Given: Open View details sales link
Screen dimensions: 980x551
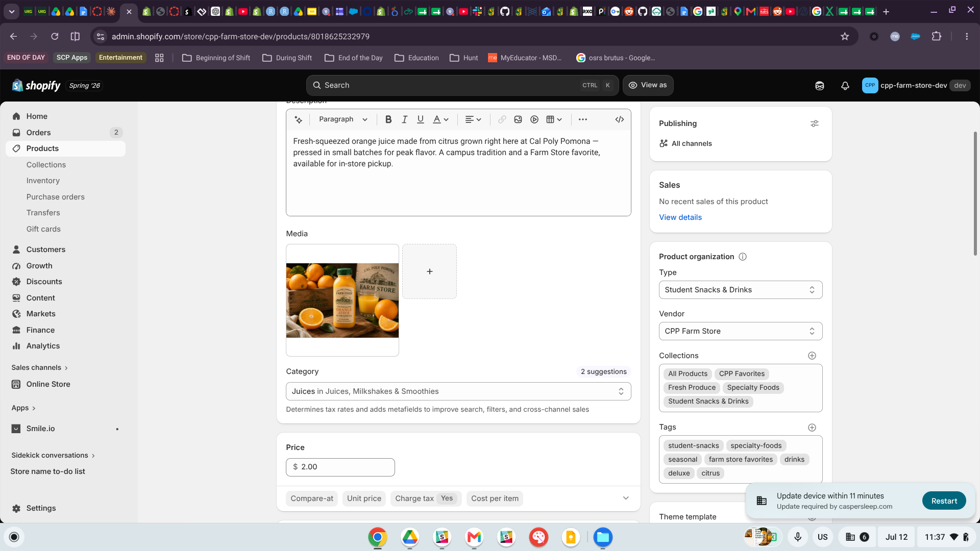Looking at the screenshot, I should click(x=680, y=217).
